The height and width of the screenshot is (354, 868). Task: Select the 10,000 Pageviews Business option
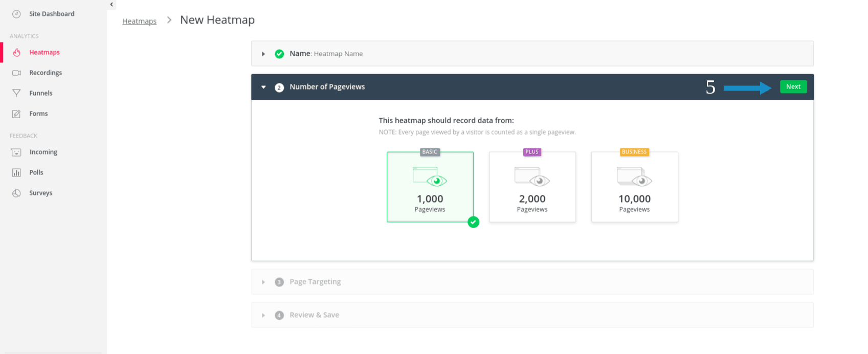click(635, 187)
